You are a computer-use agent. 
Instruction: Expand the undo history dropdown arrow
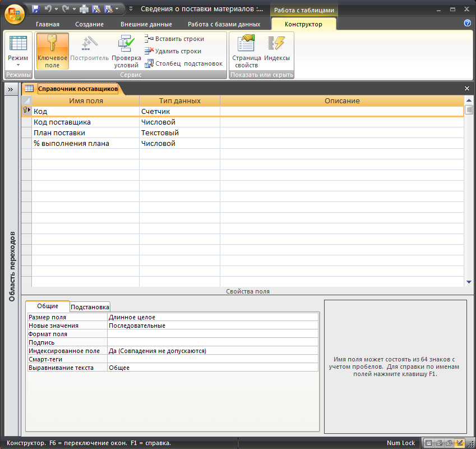point(56,9)
